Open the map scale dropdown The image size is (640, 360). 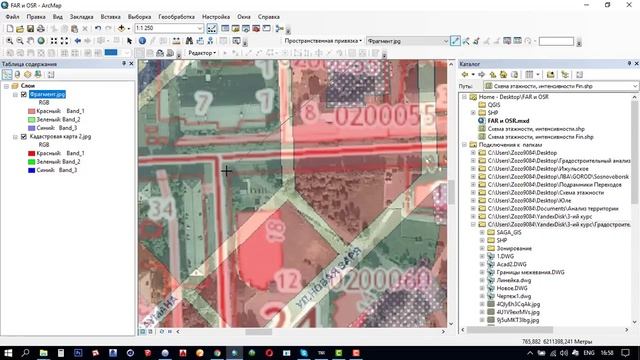[x=200, y=28]
